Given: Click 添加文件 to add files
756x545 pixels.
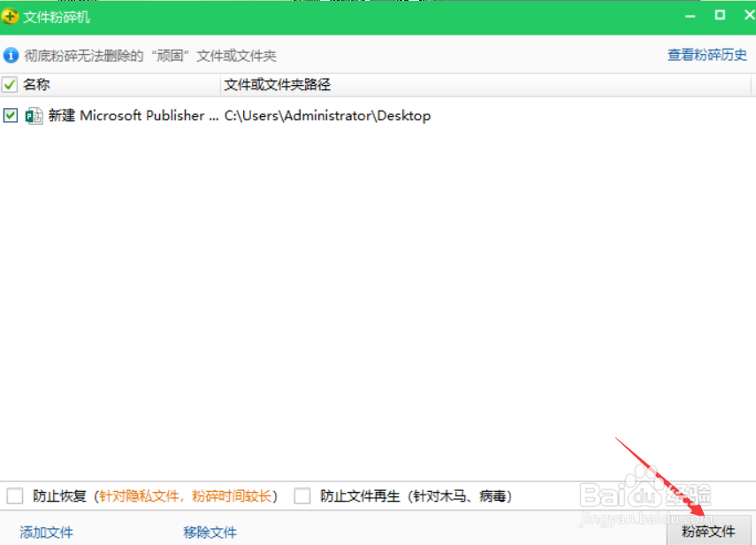Looking at the screenshot, I should click(x=45, y=532).
